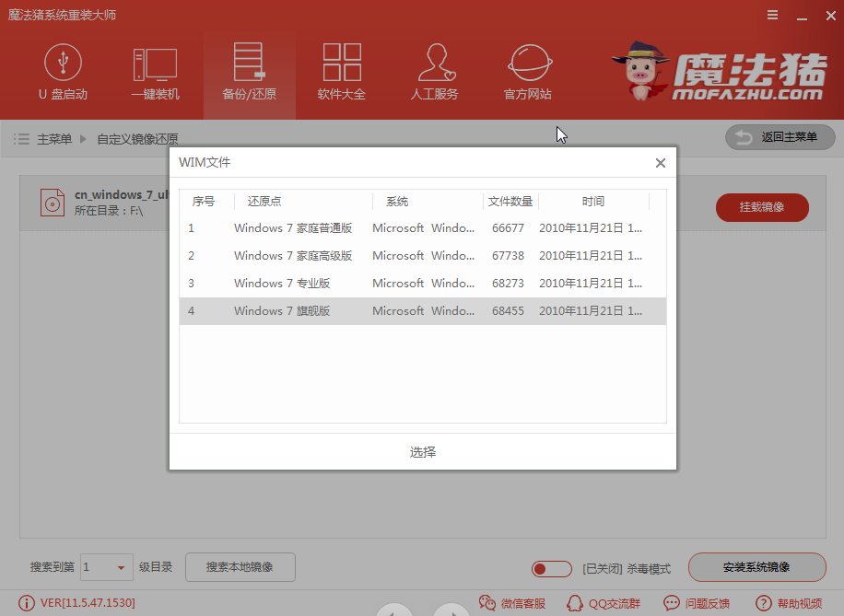Screen dimensions: 844x616
Task: Open the hamburger menu at top right
Action: (772, 15)
